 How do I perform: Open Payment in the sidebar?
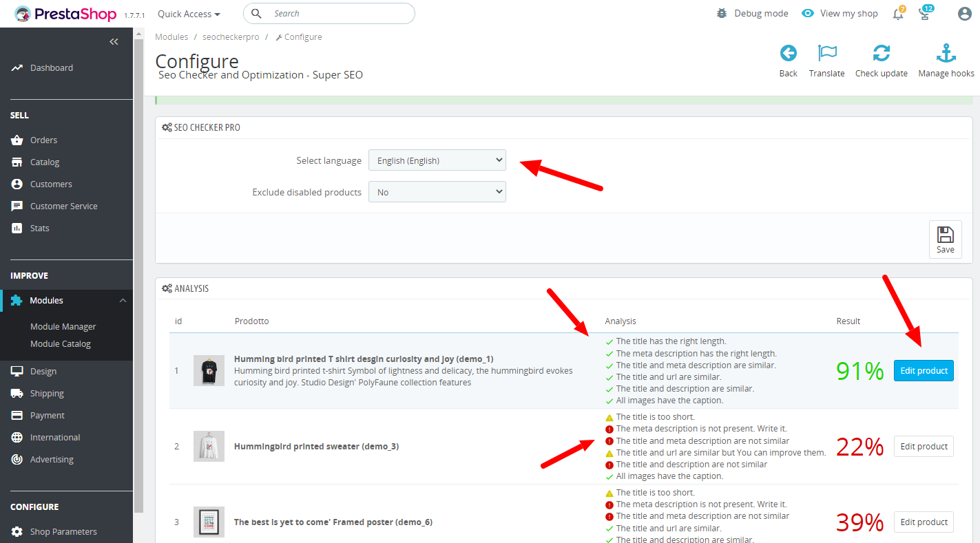(x=47, y=416)
